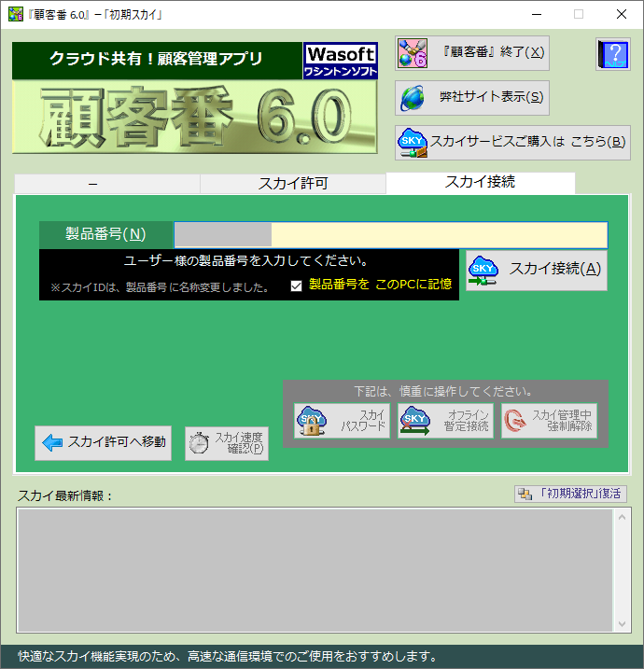Click the 製品番号 input field
644x669 pixels.
click(390, 234)
